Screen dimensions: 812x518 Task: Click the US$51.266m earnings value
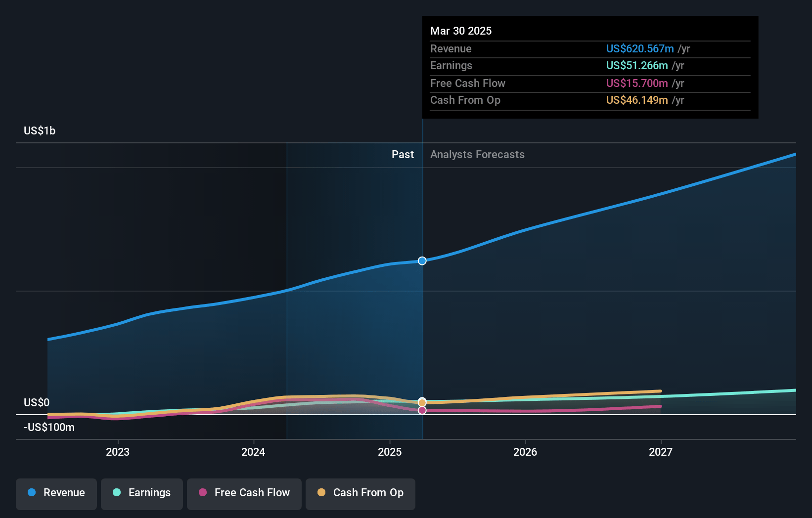pos(637,66)
